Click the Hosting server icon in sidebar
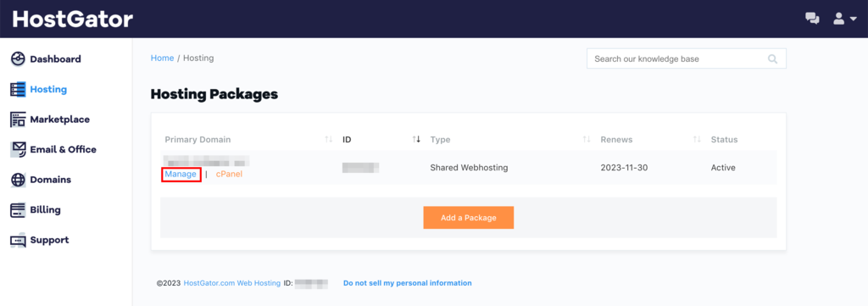The width and height of the screenshot is (868, 306). click(x=19, y=89)
